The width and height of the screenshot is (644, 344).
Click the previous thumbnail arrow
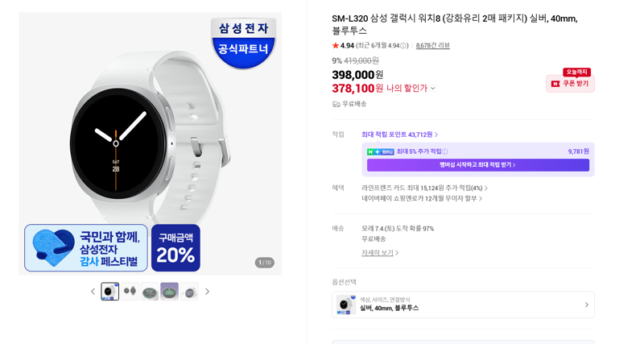coord(93,292)
